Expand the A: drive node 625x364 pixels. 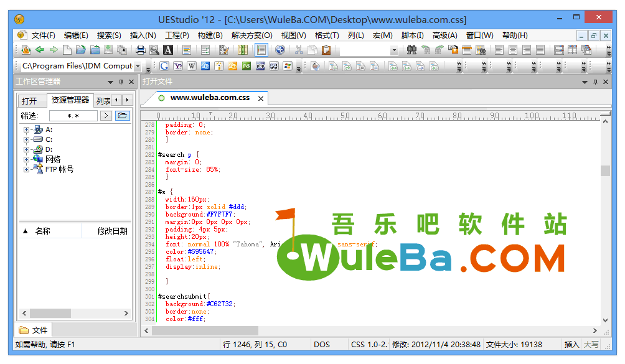[x=26, y=130]
